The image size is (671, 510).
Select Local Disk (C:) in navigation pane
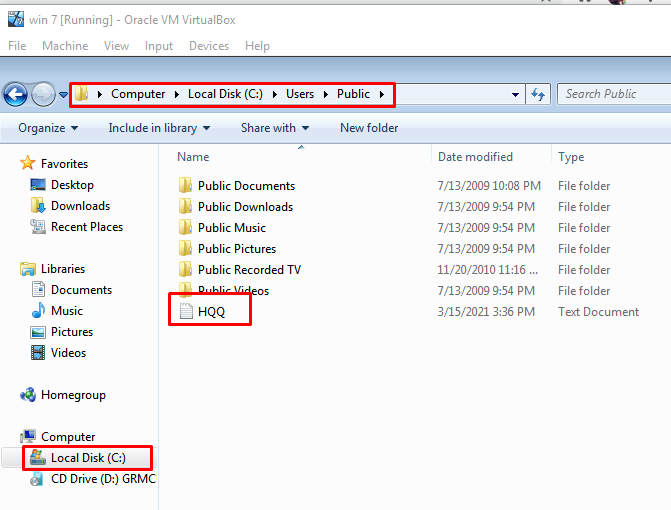(87, 458)
